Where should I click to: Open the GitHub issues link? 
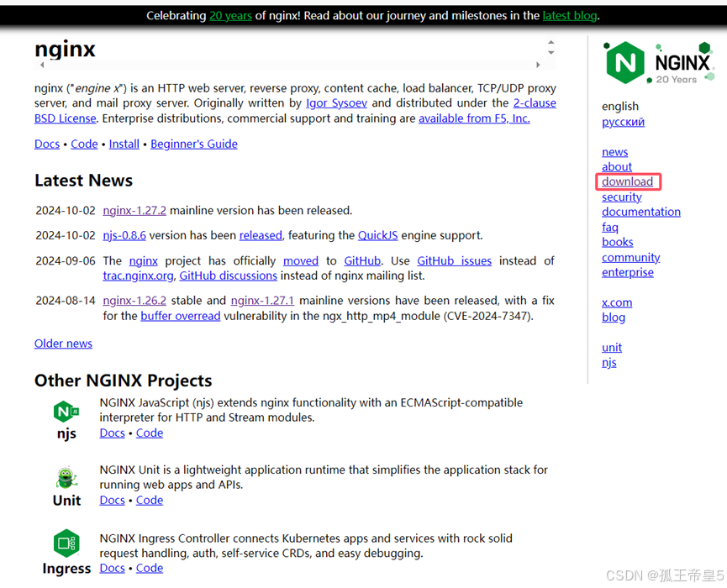454,261
